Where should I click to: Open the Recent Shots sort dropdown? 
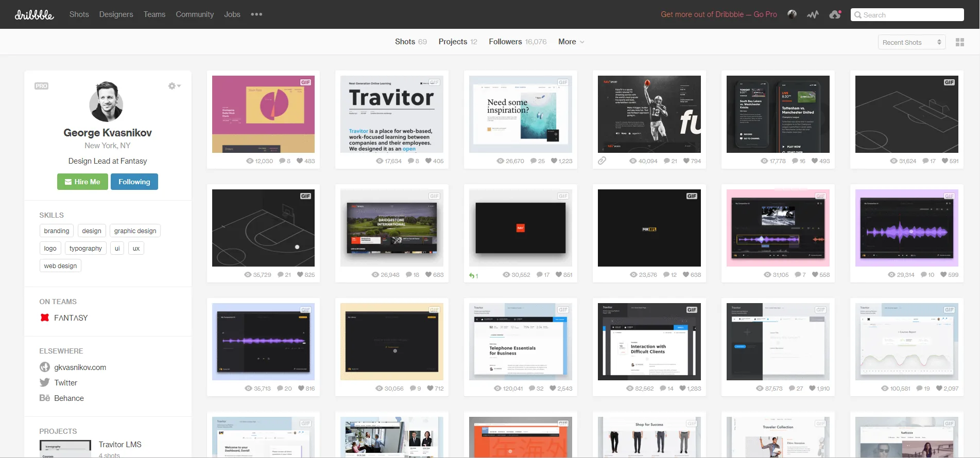912,42
